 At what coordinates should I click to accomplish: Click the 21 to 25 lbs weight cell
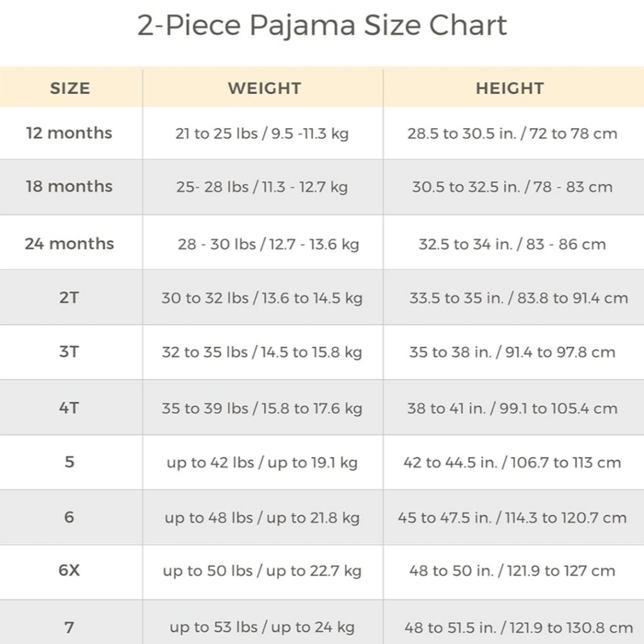262,133
